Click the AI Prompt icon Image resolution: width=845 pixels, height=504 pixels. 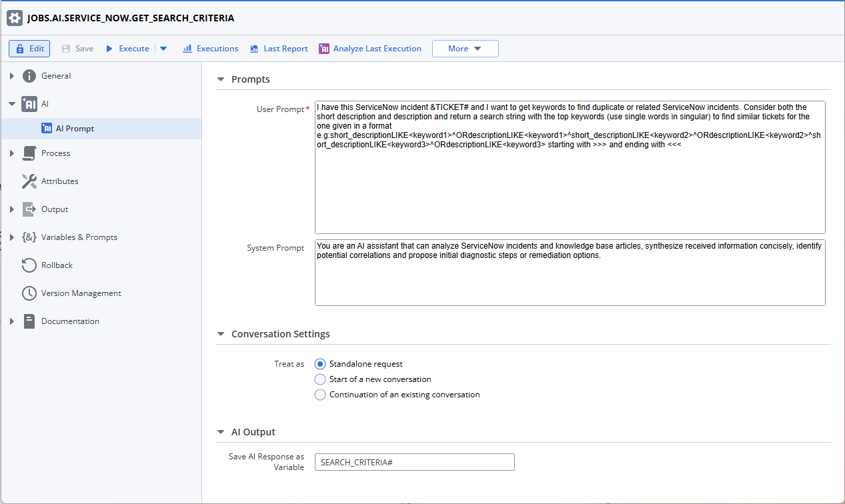click(47, 129)
